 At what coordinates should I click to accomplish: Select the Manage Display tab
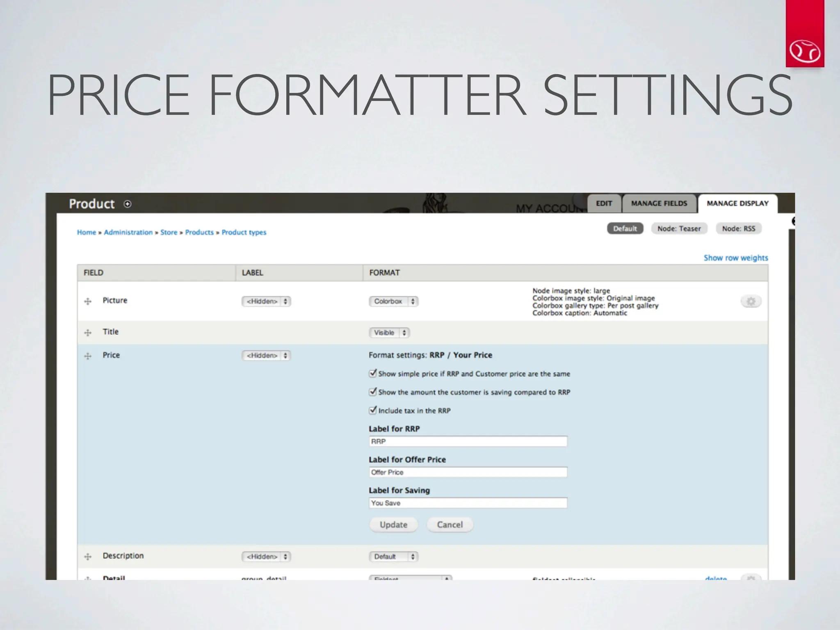(737, 203)
